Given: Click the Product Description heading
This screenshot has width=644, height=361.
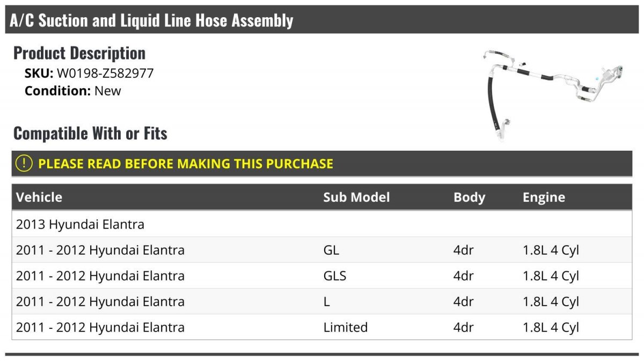Looking at the screenshot, I should click(x=79, y=53).
